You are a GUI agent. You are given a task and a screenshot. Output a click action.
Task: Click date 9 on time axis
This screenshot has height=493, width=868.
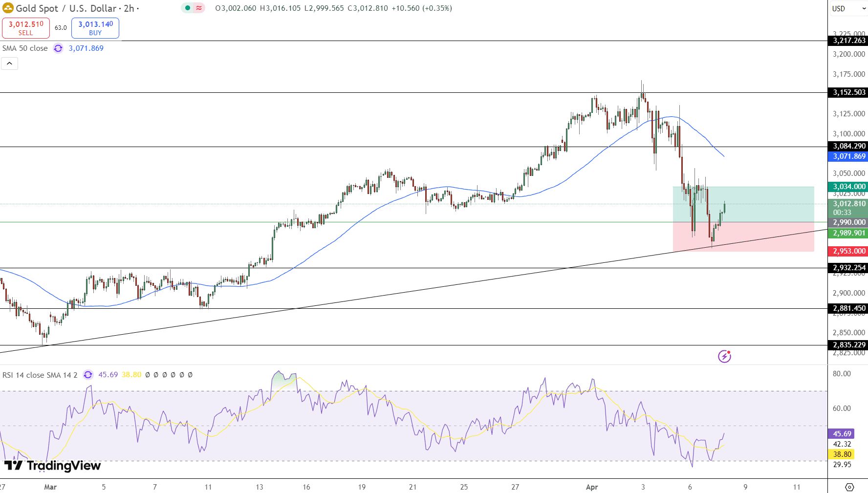745,487
